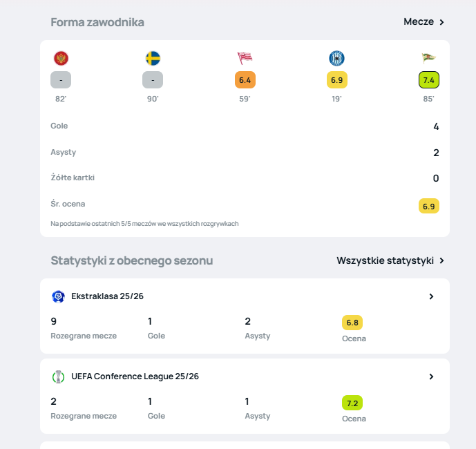Open Wszystkie statystyki link
This screenshot has height=449, width=476.
tap(385, 260)
